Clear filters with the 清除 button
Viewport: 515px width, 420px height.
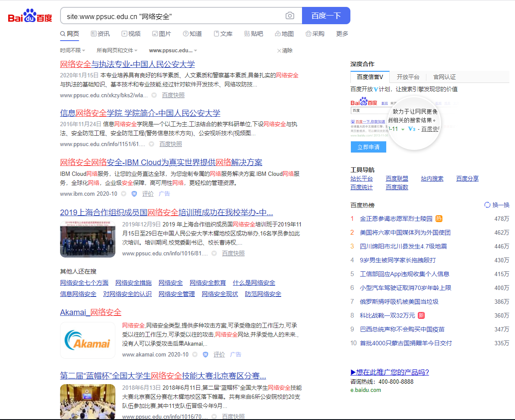(285, 51)
